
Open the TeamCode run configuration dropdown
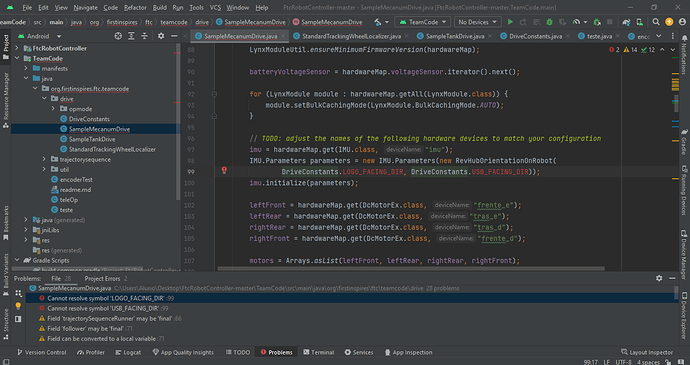pos(422,22)
